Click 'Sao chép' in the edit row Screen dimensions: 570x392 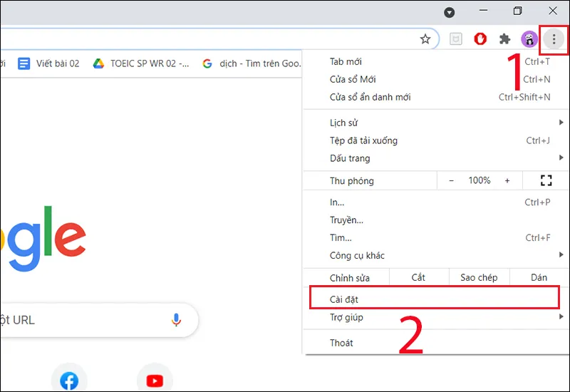pyautogui.click(x=479, y=278)
